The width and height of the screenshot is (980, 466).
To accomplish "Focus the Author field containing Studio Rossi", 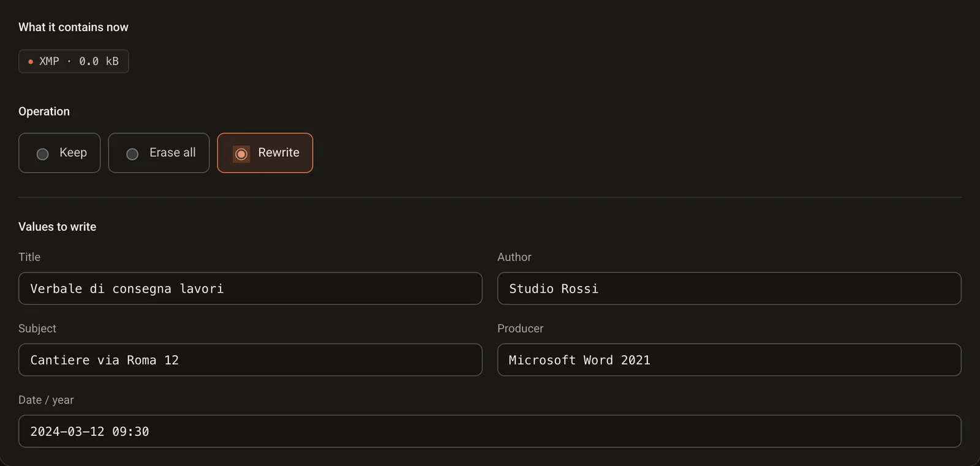I will click(729, 288).
